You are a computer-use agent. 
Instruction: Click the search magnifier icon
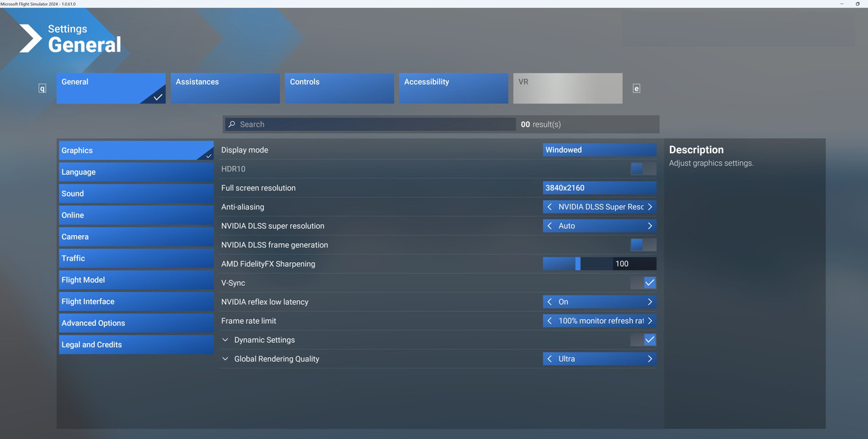tap(232, 125)
